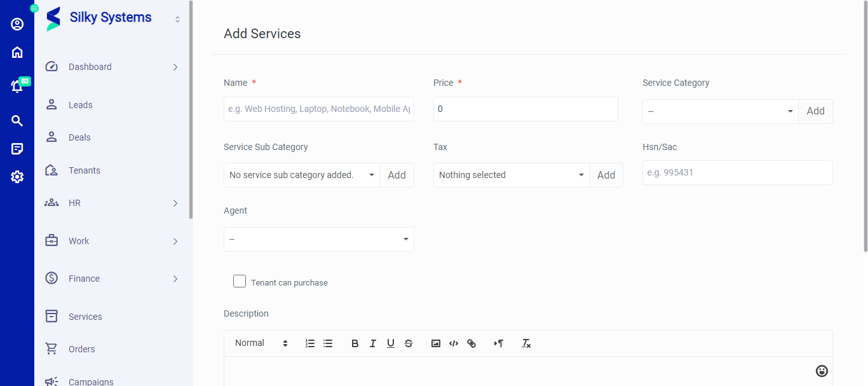Image resolution: width=868 pixels, height=386 pixels.
Task: Open the emoji picker in the description field
Action: (x=821, y=371)
